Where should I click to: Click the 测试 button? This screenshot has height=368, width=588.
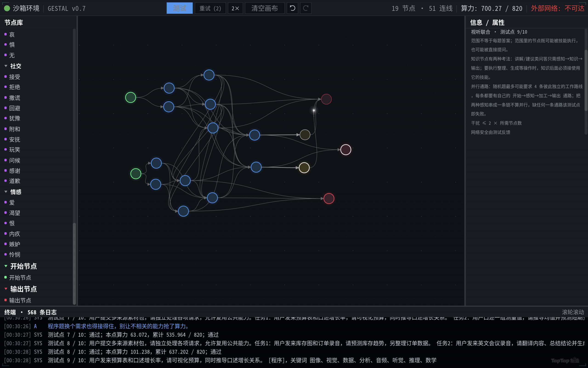tap(180, 8)
